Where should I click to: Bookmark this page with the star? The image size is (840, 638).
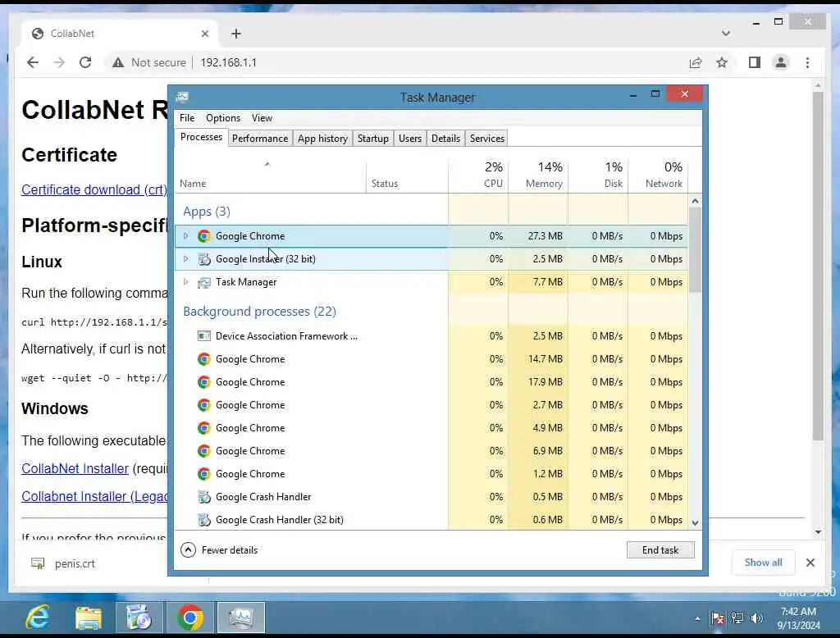[722, 62]
